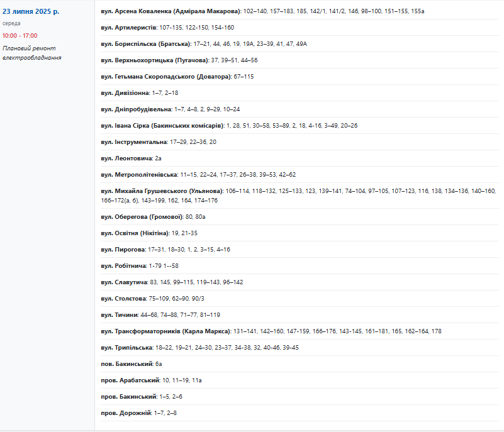Image resolution: width=504 pixels, height=432 pixels.
Task: Click вул. Гетьмана Скоропадського (Доватора) street name
Action: (x=166, y=77)
